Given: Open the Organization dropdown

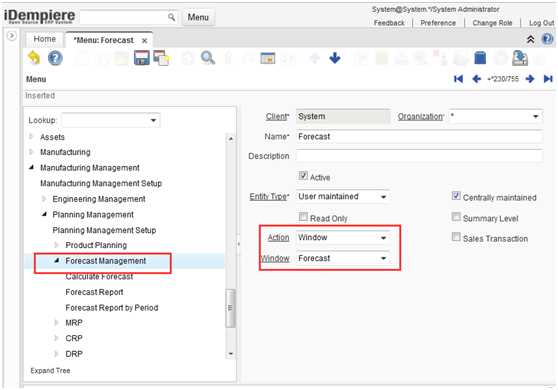Looking at the screenshot, I should click(536, 116).
